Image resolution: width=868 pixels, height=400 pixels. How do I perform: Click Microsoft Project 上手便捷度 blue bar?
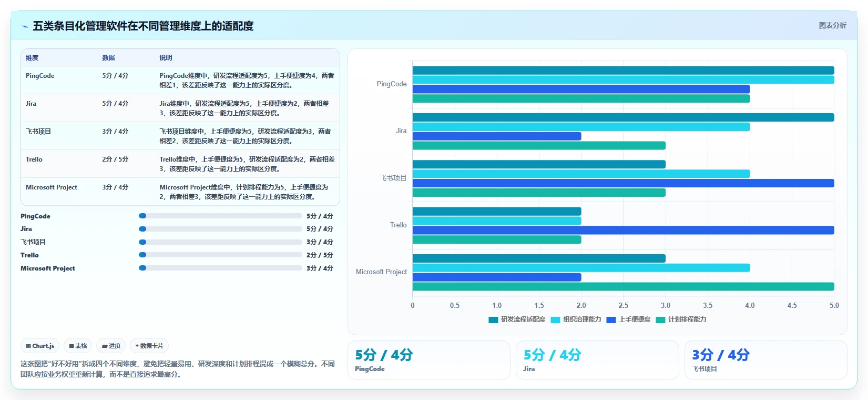(497, 277)
